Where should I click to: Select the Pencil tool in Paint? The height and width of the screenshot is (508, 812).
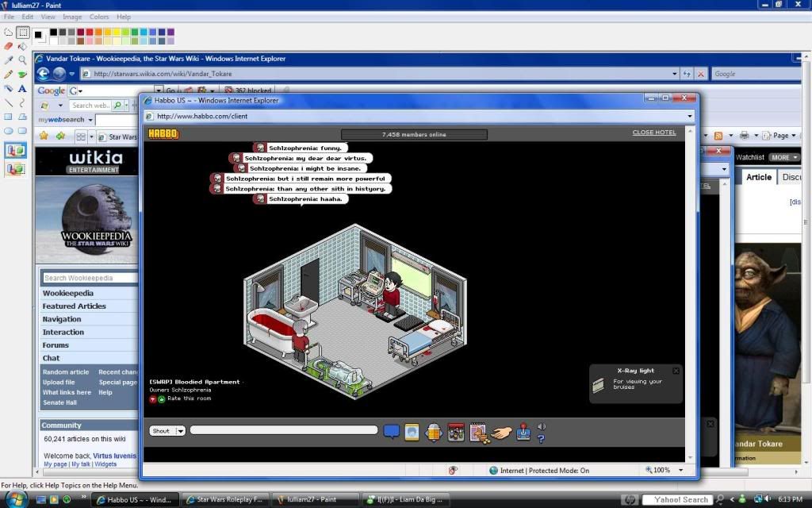(9, 75)
